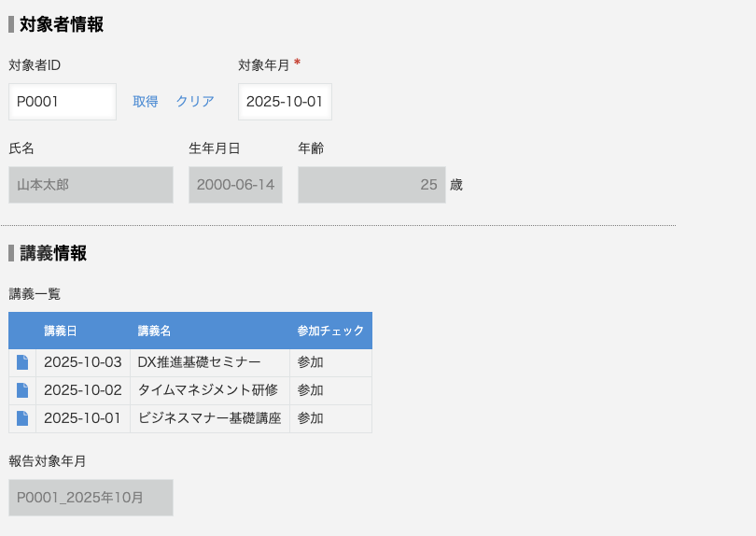Click the 生年月日 field showing 2000-06-14

coord(235,185)
